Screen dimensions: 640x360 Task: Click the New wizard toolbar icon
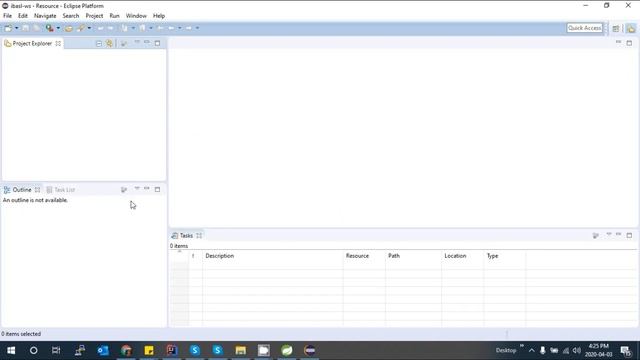8,28
